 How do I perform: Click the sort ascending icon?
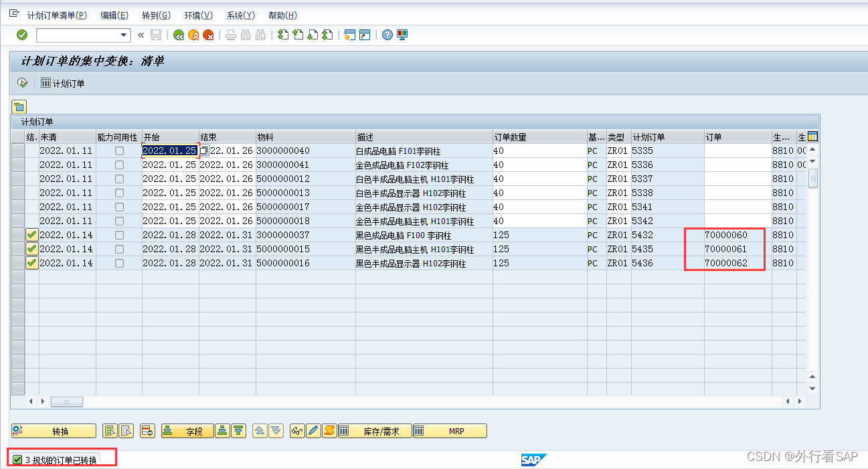click(222, 431)
